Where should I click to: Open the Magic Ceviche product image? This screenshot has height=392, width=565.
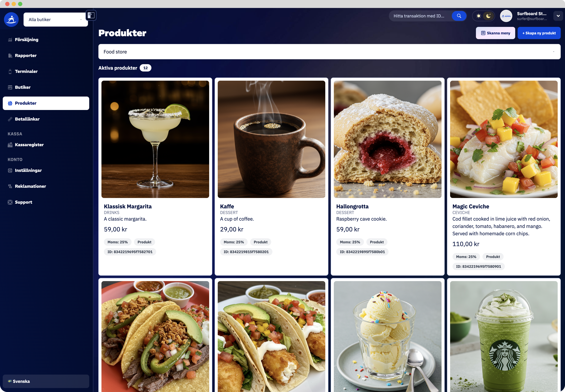(504, 139)
